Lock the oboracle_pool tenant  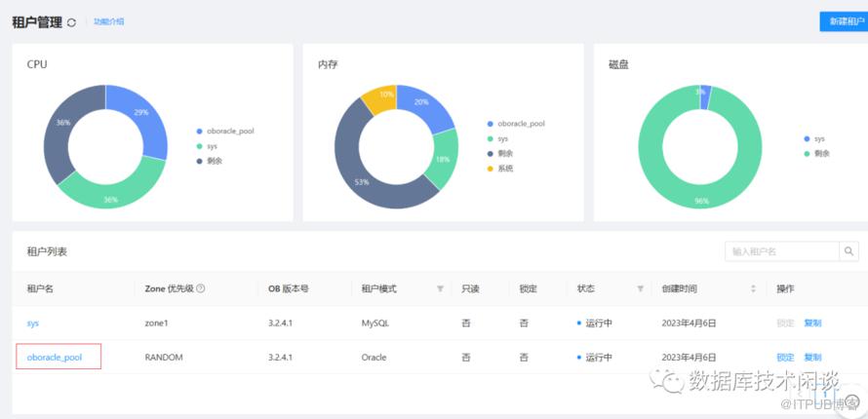[785, 357]
